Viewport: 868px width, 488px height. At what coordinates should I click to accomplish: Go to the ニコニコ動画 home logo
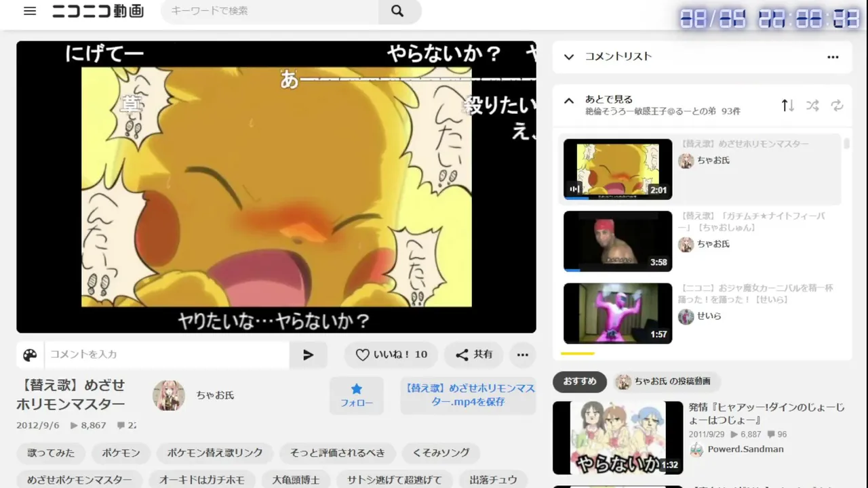pos(98,11)
